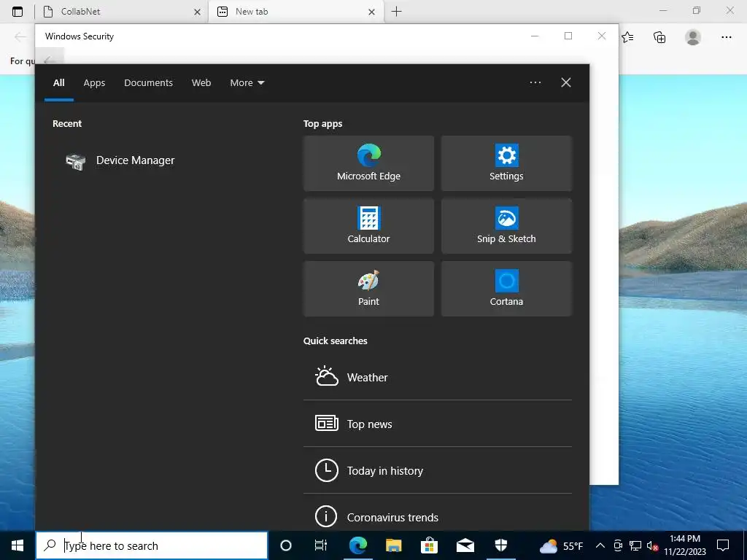Close the New tab browser tab
Image resolution: width=747 pixels, height=560 pixels.
point(371,12)
